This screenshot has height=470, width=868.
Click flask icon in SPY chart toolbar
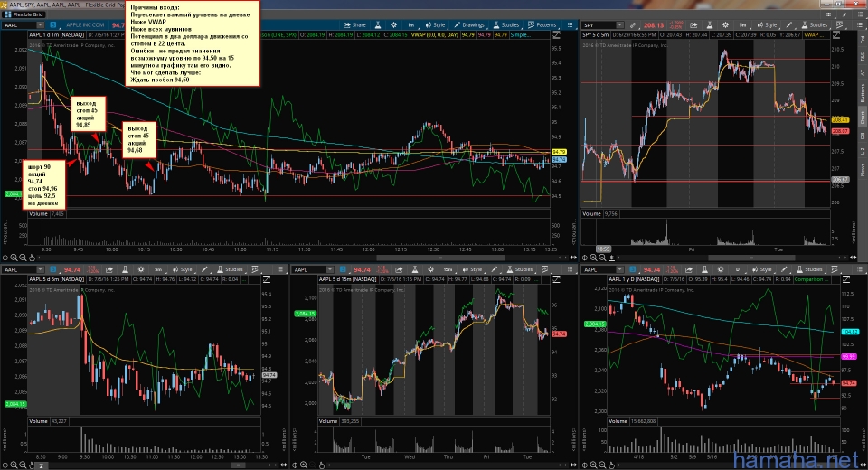(x=709, y=25)
